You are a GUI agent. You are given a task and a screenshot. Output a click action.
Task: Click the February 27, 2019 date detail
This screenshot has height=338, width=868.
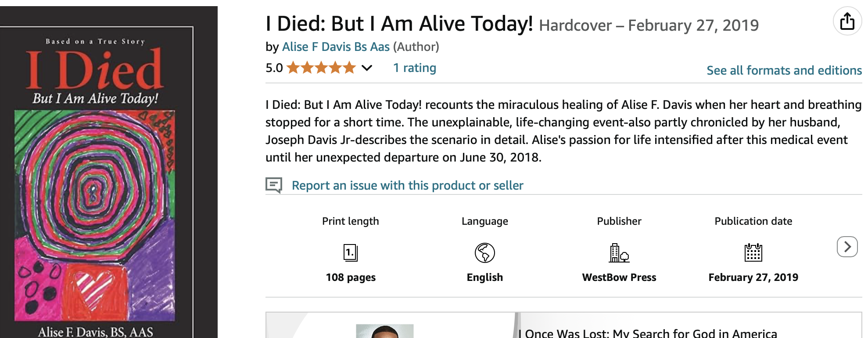point(753,277)
